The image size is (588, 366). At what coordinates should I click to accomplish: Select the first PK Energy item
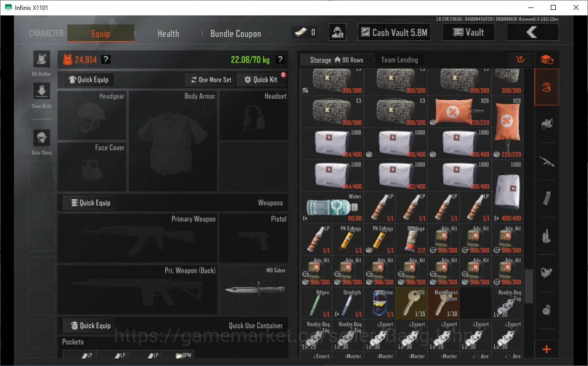click(348, 239)
